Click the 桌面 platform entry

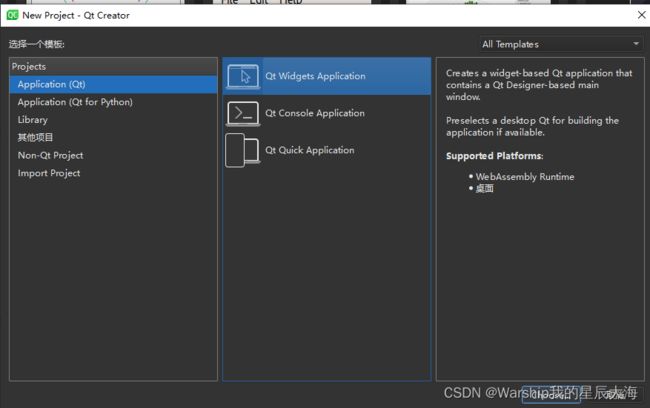pyautogui.click(x=485, y=189)
